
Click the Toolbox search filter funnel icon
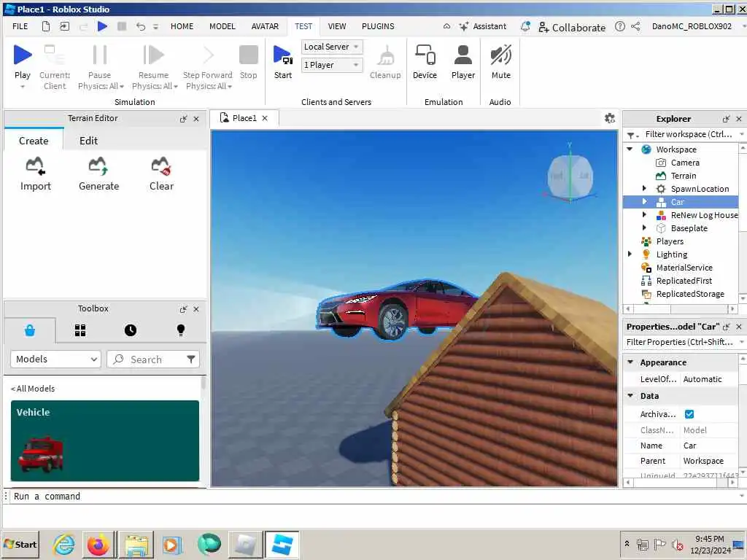(190, 359)
